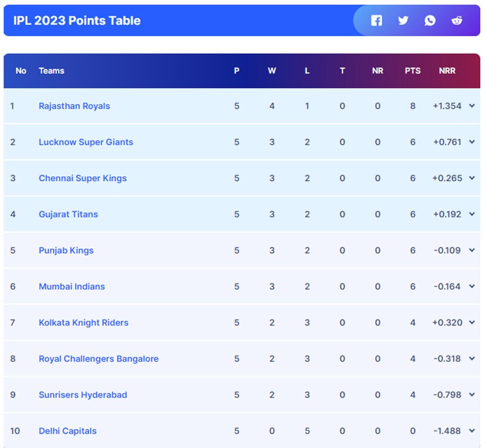
Task: Select Lucknow Super Giants NRR +0.761
Action: point(447,142)
